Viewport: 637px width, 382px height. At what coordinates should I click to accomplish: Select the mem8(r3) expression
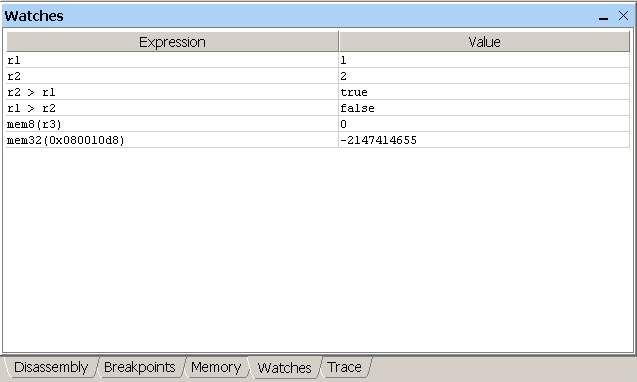click(172, 124)
